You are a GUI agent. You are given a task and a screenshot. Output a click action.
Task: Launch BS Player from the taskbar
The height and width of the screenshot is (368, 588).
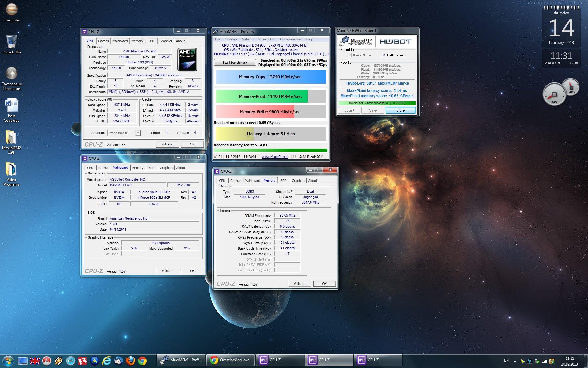[x=70, y=361]
